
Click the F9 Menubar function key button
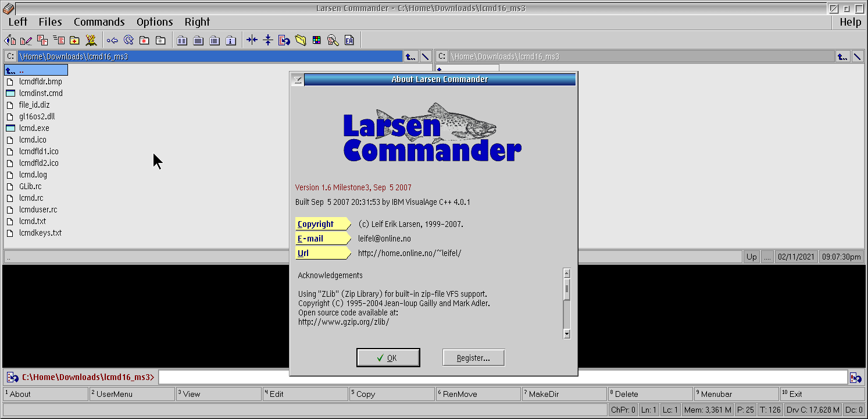(x=737, y=394)
